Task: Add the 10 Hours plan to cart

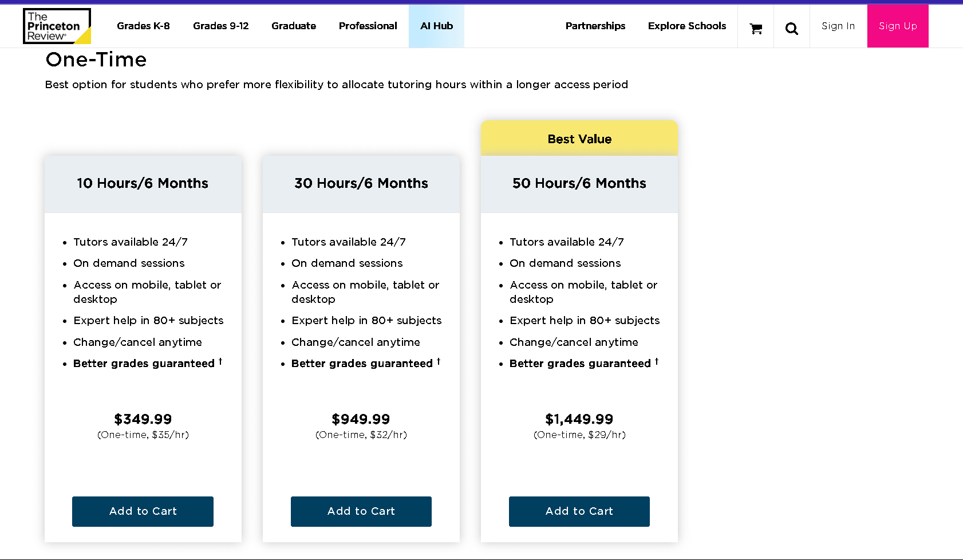Action: 143,511
